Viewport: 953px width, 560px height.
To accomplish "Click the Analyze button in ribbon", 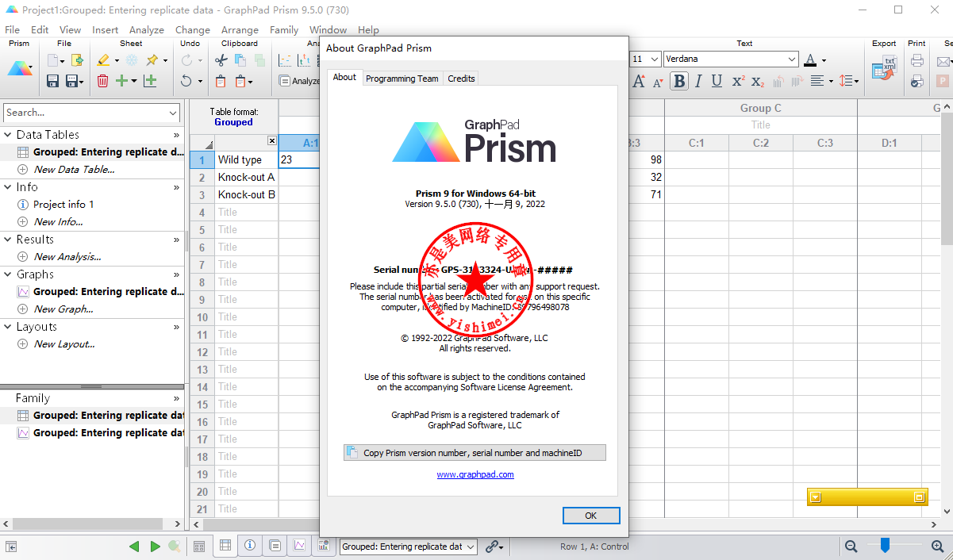I will tap(299, 81).
